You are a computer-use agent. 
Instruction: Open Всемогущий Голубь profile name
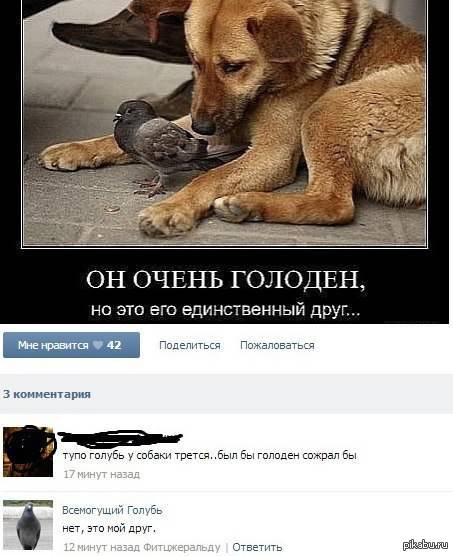coord(112,510)
